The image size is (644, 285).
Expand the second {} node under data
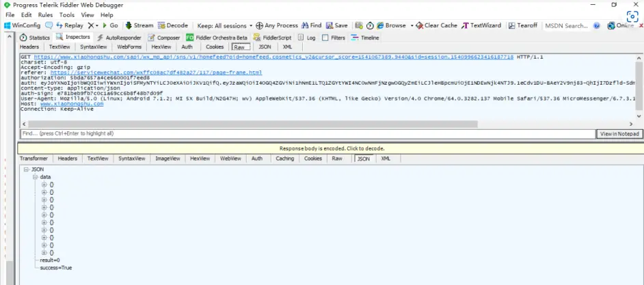point(44,192)
